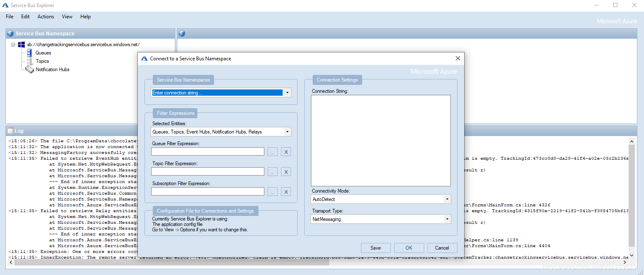Collapse the changetrackingservicebus namespace tree node
The image size is (644, 275).
(x=13, y=45)
